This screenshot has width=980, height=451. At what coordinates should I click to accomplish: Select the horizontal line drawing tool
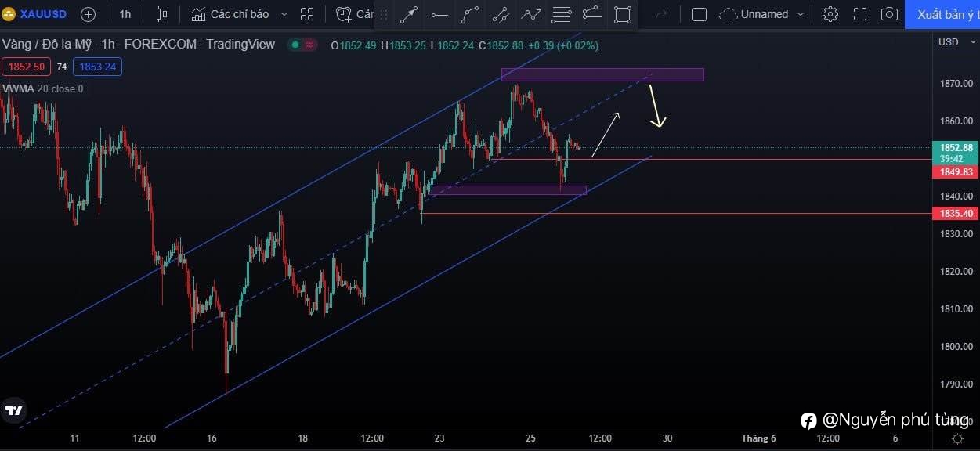[439, 14]
